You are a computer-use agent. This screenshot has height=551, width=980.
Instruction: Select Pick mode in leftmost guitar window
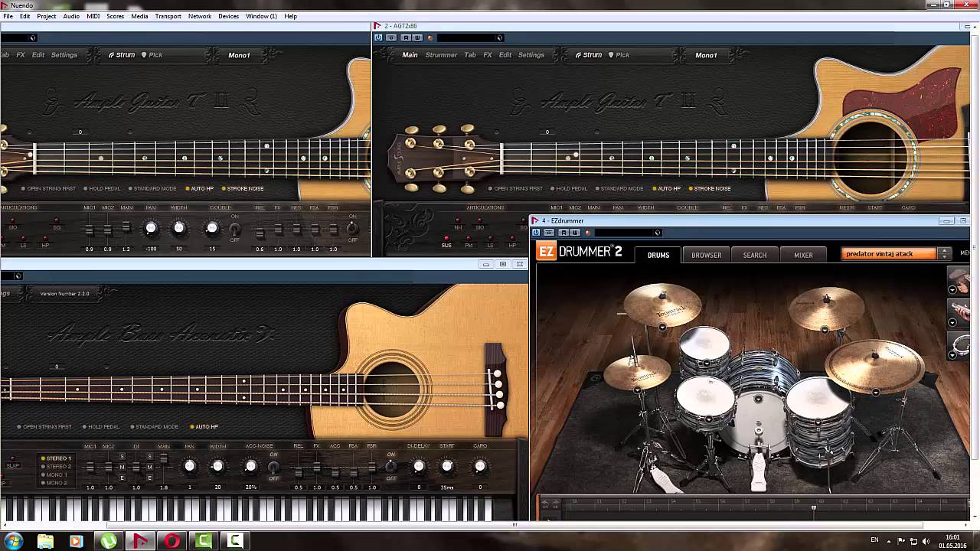coord(152,55)
